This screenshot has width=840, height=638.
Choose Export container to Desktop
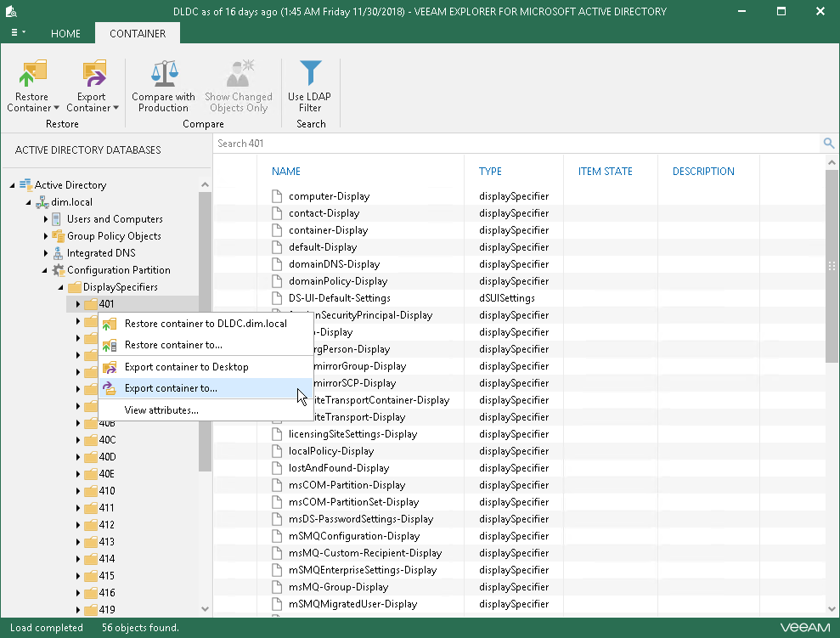(x=186, y=367)
